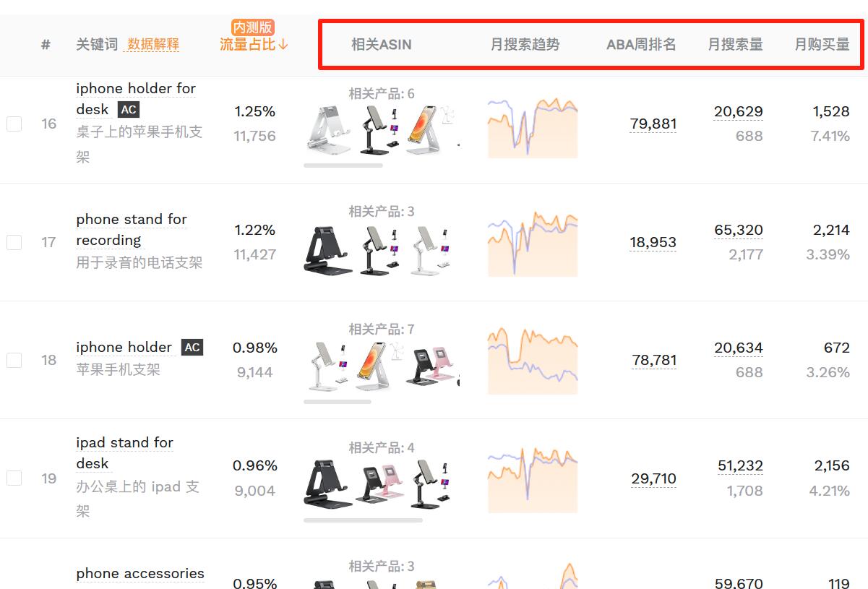Open the black folding stand thumbnail in row 17
This screenshot has width=868, height=589.
coord(328,249)
